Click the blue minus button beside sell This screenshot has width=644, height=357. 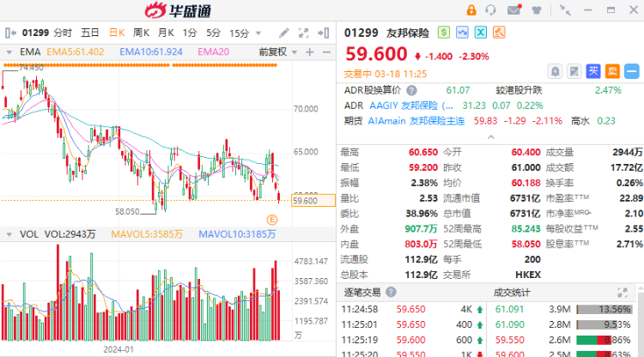point(632,71)
